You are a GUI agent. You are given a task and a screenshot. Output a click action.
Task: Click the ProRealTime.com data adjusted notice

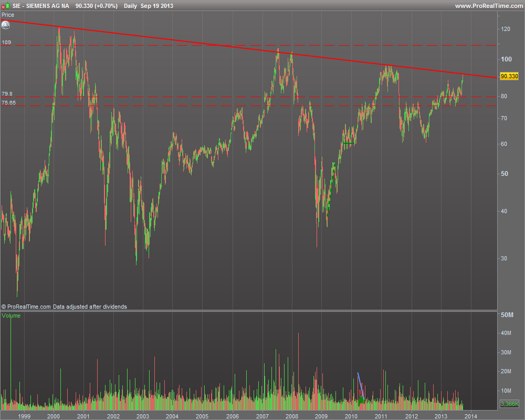[64, 307]
